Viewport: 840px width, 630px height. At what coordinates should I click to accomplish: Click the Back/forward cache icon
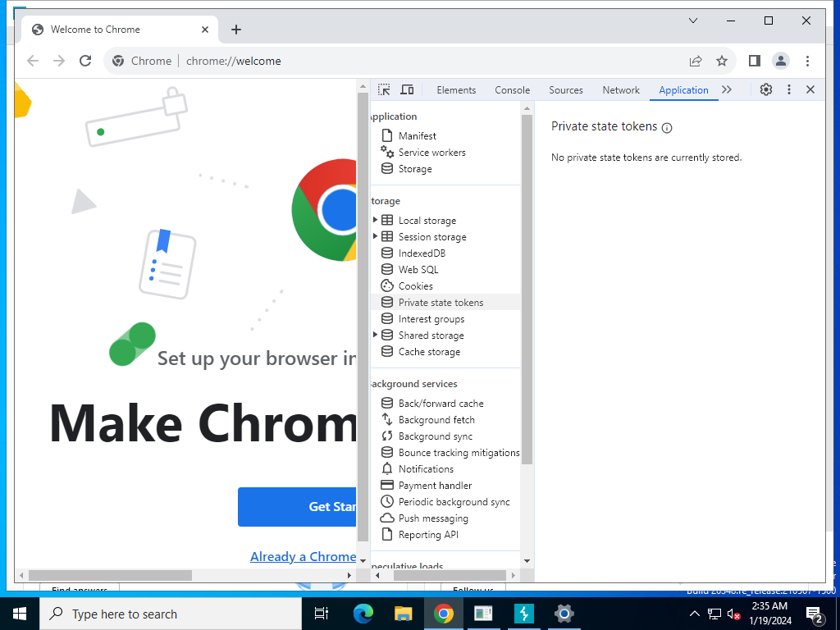387,403
